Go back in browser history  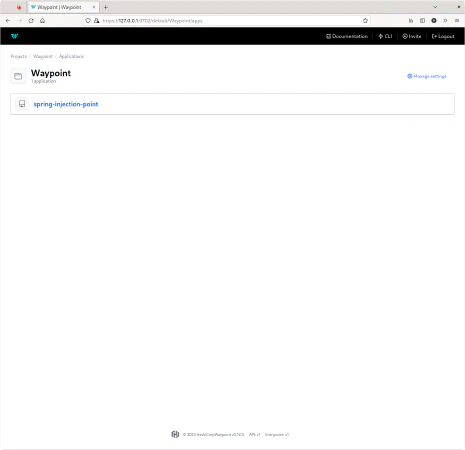click(8, 21)
